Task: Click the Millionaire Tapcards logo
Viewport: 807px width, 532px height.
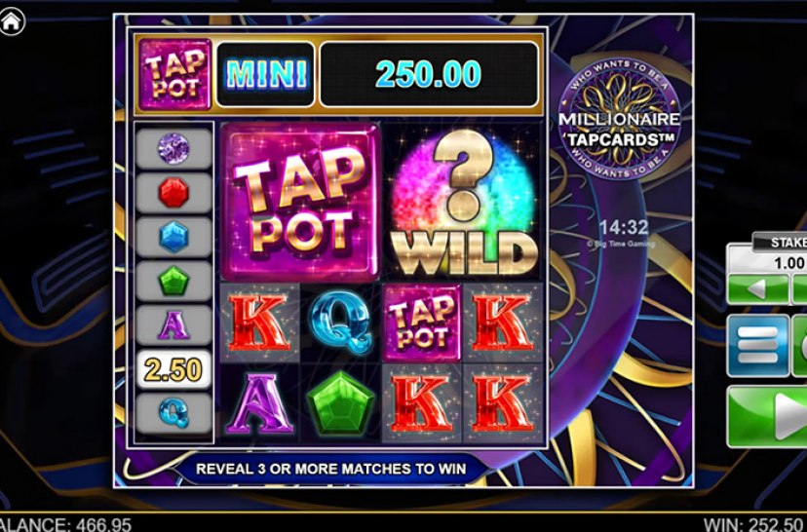Action: coord(620,118)
